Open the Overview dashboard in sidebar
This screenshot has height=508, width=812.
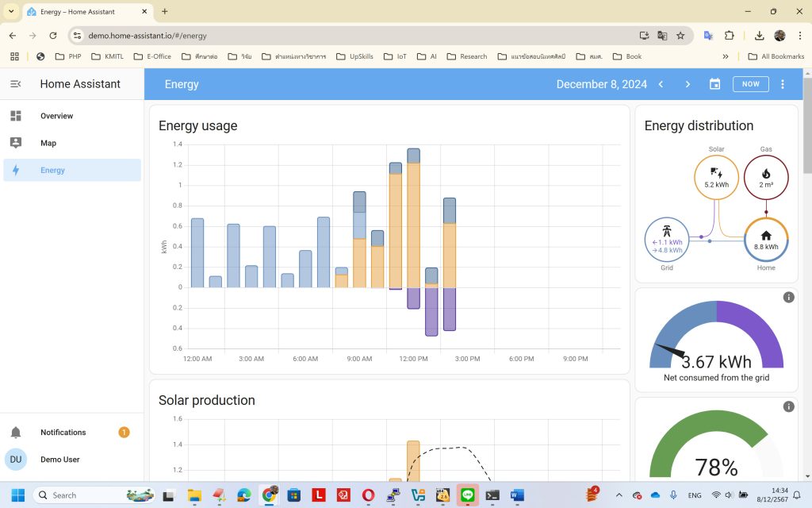coord(56,116)
